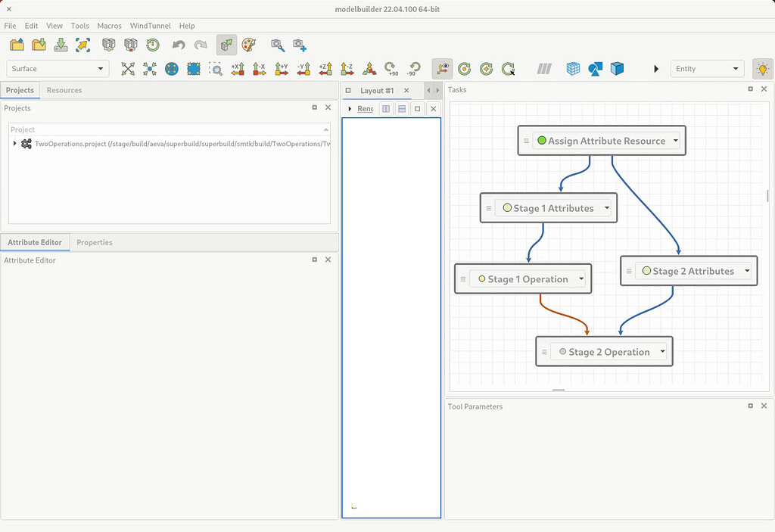Click the Assign Attribute Resource task node
The image size is (775, 532).
tap(606, 141)
